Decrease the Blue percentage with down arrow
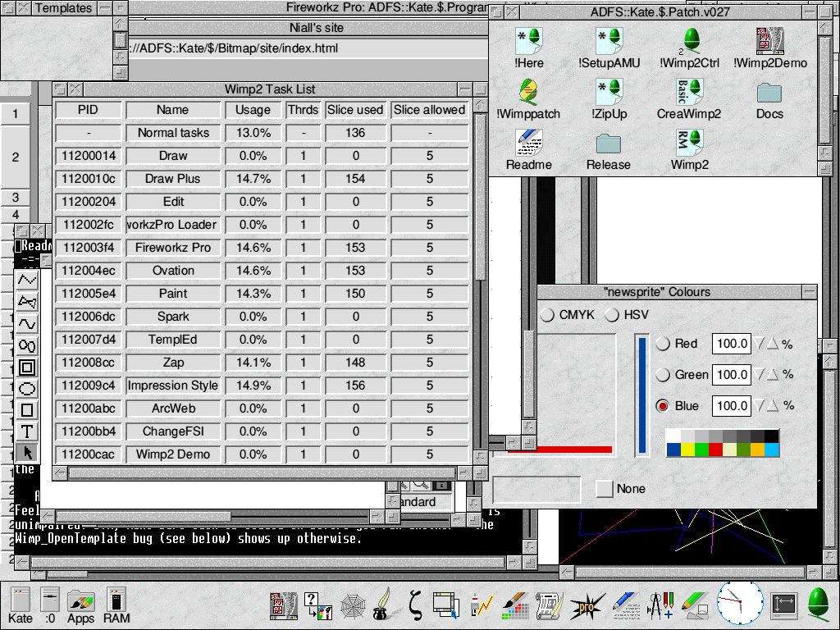840x630 pixels. pyautogui.click(x=759, y=405)
